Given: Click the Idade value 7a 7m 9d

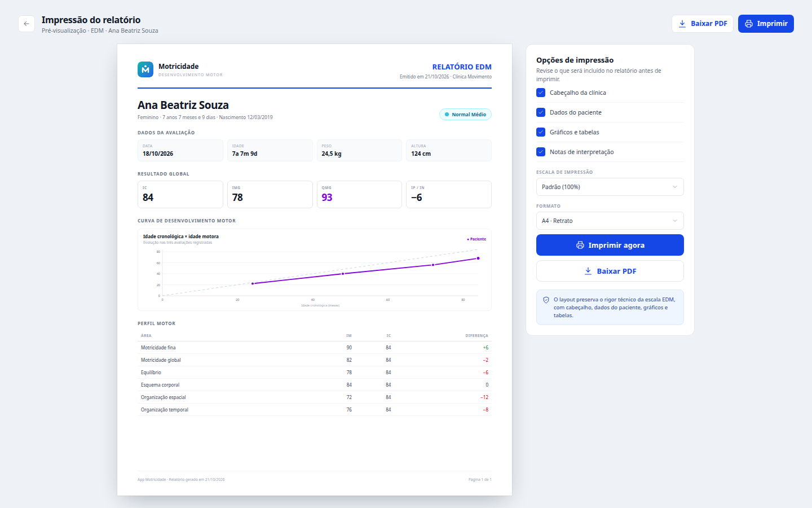Looking at the screenshot, I should [x=245, y=154].
